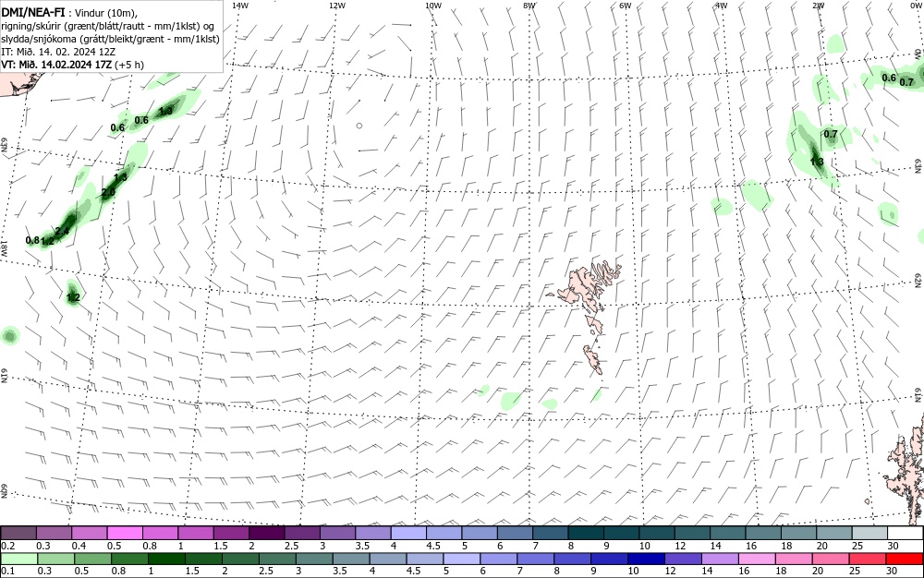Click the southernmost Faroe island (Suðuroy)
924x578 pixels.
click(593, 360)
